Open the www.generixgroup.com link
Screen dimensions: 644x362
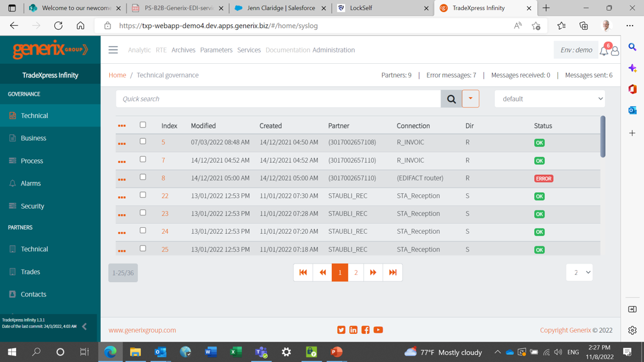(x=141, y=330)
